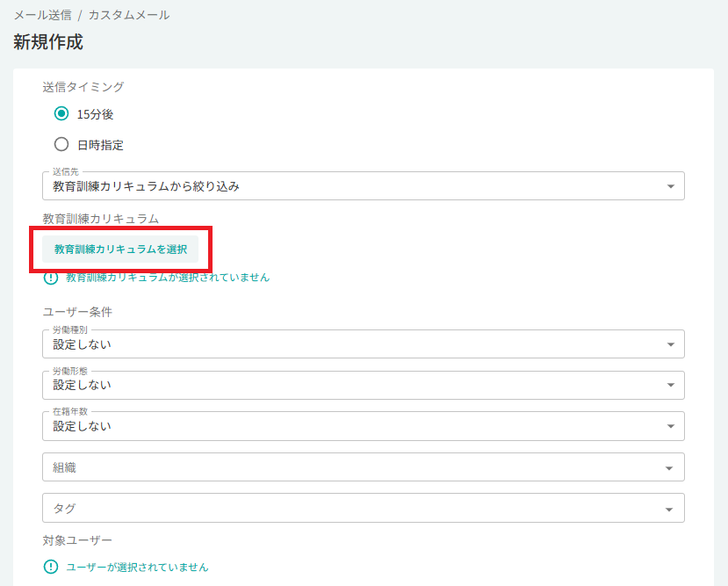The height and width of the screenshot is (586, 728).
Task: Select the 日時指定 radio button
Action: (61, 144)
